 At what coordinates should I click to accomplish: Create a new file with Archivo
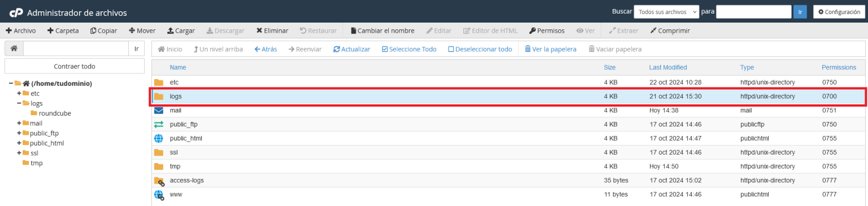tap(20, 30)
